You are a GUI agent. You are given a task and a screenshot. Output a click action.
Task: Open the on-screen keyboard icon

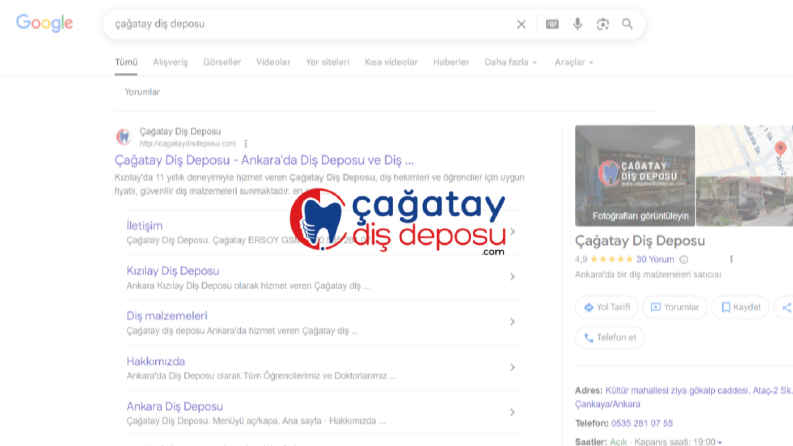click(552, 24)
